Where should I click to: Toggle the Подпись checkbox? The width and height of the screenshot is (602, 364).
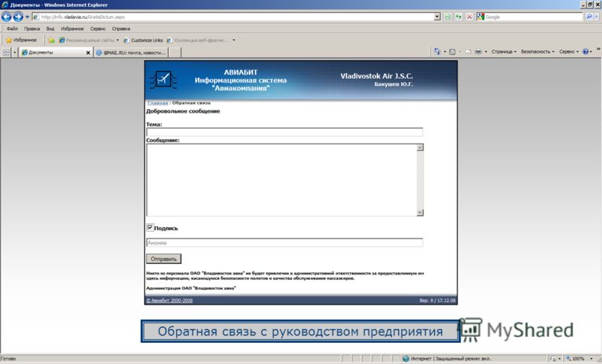pos(150,227)
